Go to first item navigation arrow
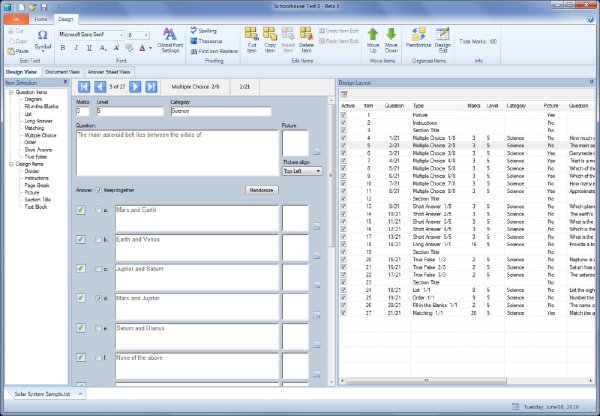 coord(84,87)
